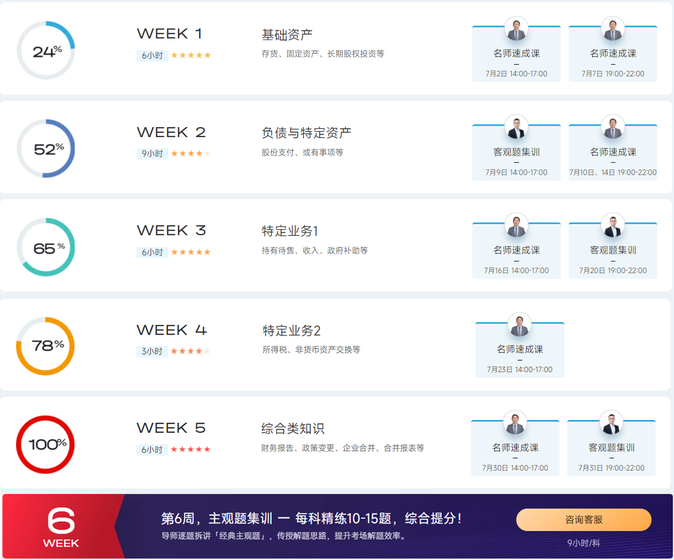Click the 24% progress ring for Week 1
This screenshot has height=560, width=674.
click(46, 50)
